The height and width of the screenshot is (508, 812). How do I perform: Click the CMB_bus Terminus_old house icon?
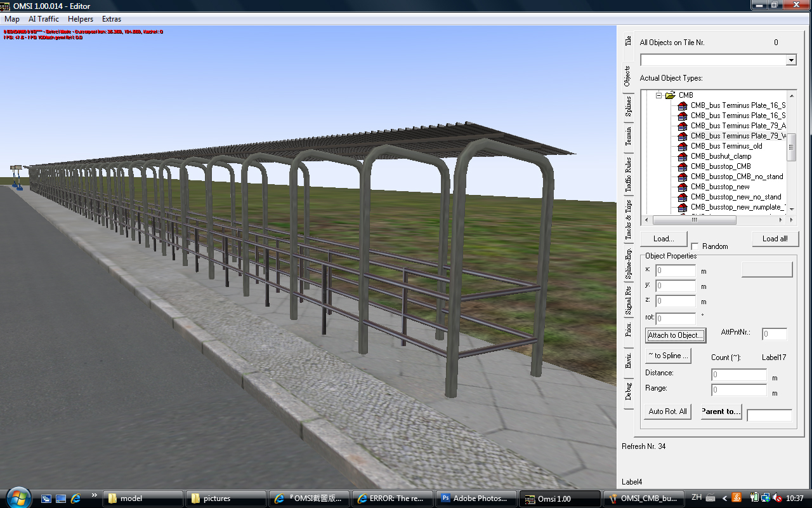(x=682, y=146)
